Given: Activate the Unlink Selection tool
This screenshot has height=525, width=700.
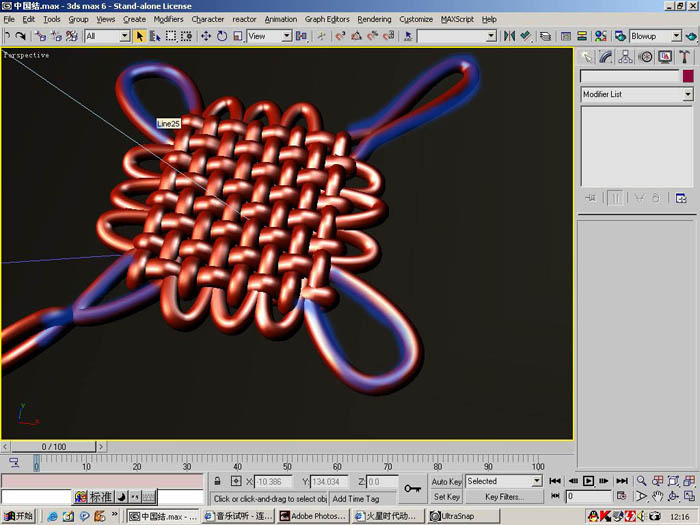Looking at the screenshot, I should [56, 36].
